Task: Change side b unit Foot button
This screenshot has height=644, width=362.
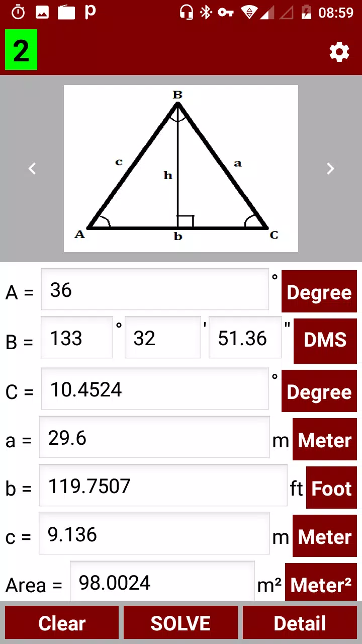Action: click(331, 488)
